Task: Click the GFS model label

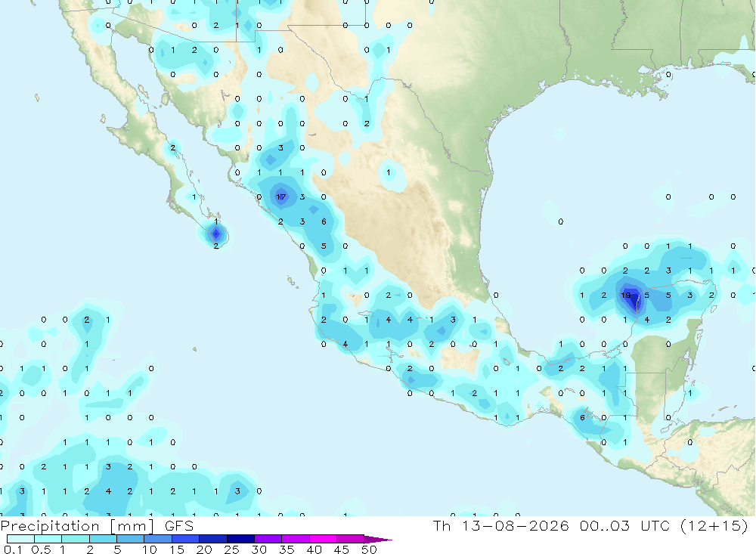Action: 179,525
